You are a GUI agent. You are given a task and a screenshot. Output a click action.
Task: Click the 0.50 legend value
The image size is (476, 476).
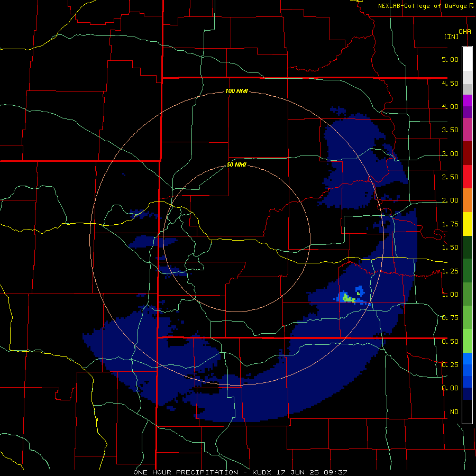point(450,342)
